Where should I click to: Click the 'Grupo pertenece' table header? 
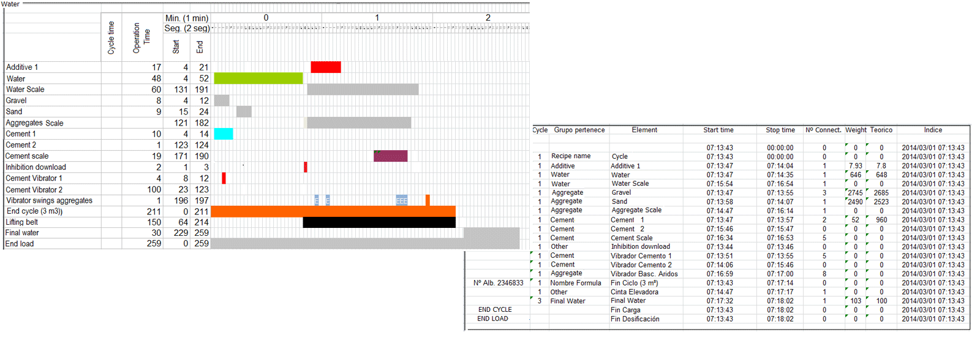click(579, 130)
